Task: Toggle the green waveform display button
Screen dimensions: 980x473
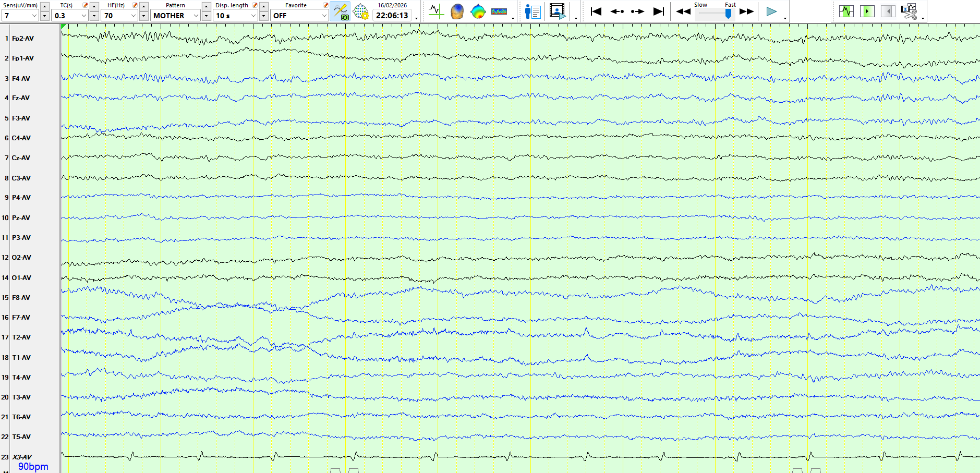Action: pyautogui.click(x=846, y=11)
